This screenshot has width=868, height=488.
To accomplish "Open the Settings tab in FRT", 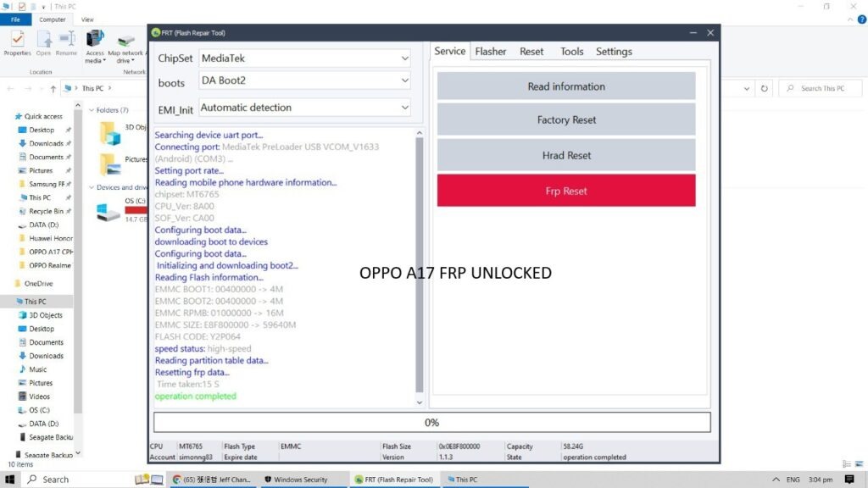I will point(614,52).
